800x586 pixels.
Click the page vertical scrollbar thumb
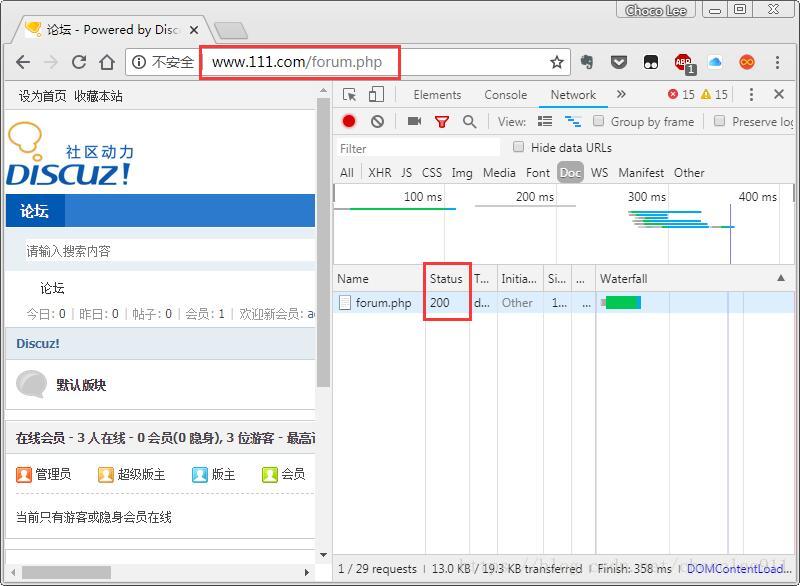[x=323, y=242]
